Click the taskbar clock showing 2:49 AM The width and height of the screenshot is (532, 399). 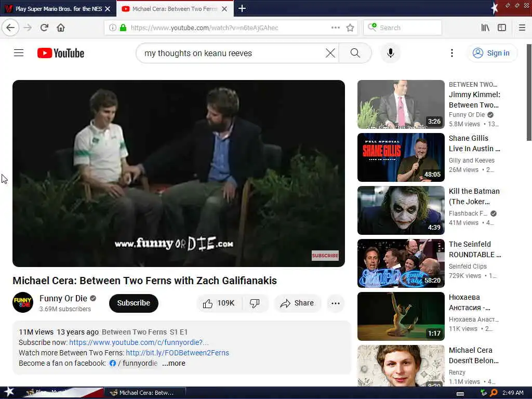click(513, 393)
